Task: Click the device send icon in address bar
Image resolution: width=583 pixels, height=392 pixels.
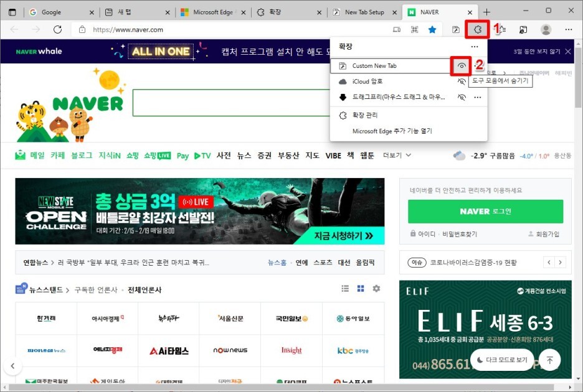Action: [397, 29]
